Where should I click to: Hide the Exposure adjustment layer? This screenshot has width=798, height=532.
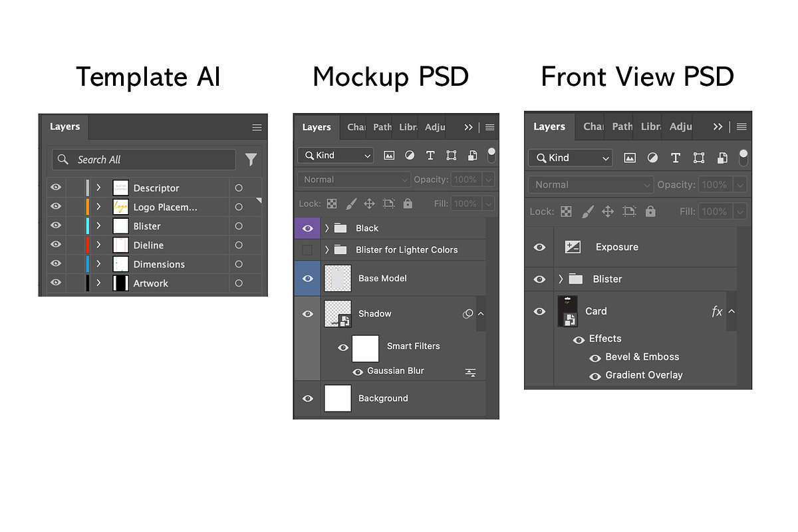click(x=539, y=247)
